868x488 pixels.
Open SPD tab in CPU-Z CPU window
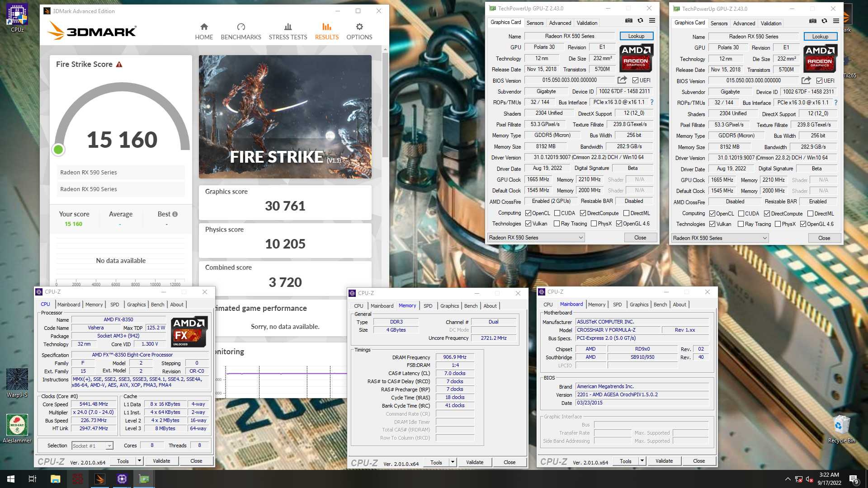coord(115,305)
